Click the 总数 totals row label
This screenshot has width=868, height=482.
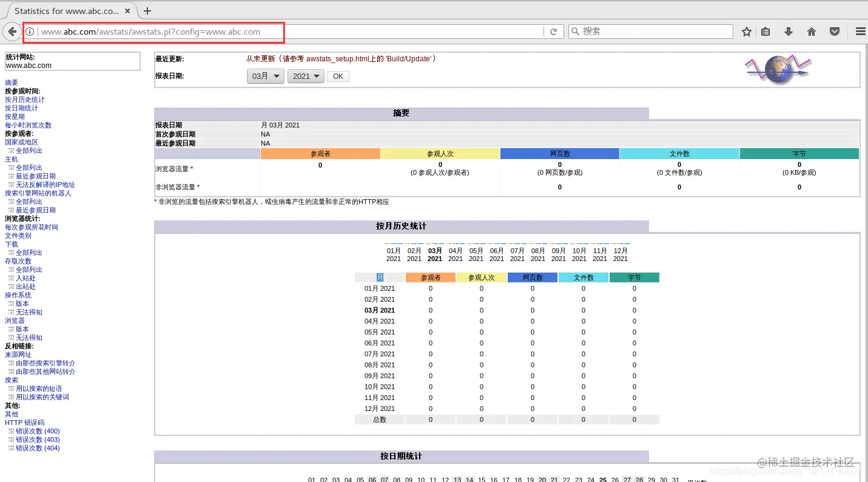380,419
